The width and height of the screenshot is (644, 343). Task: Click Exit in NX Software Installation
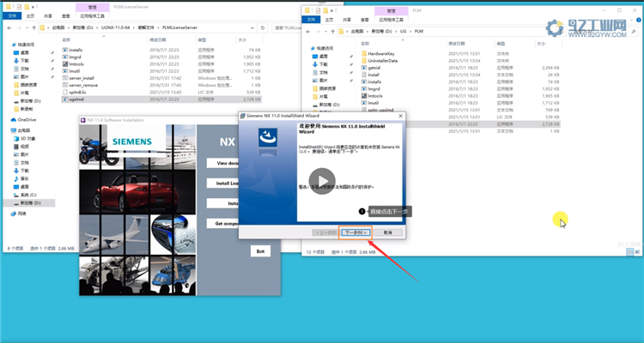pyautogui.click(x=260, y=251)
